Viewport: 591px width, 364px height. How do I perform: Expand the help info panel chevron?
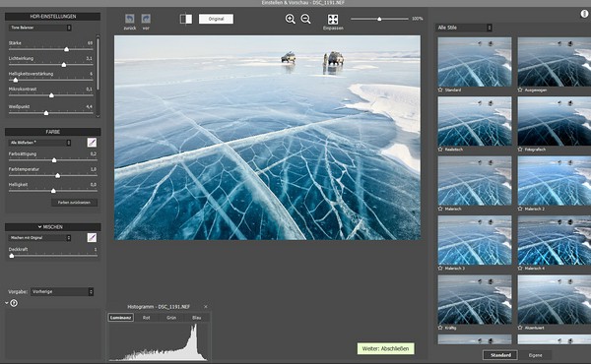7,303
